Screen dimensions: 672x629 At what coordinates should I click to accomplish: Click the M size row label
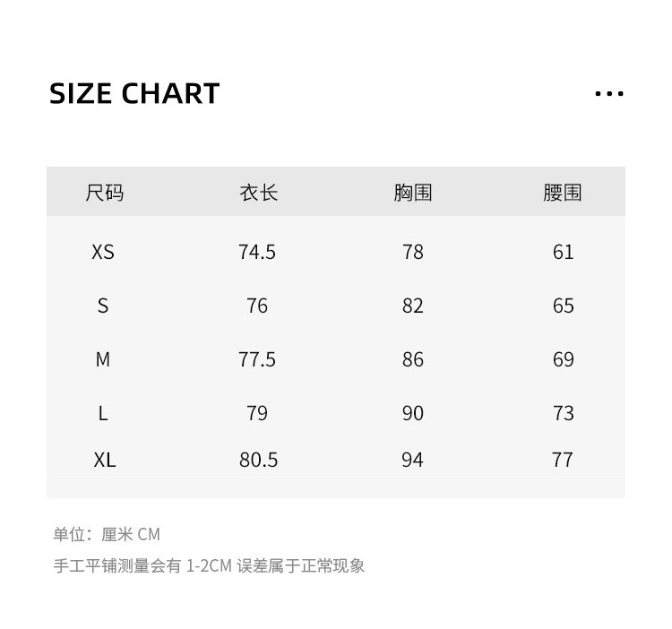pyautogui.click(x=103, y=359)
